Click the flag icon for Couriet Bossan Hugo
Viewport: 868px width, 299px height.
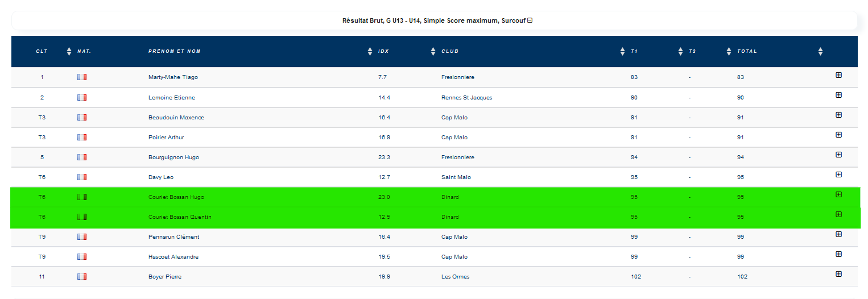[x=82, y=197]
